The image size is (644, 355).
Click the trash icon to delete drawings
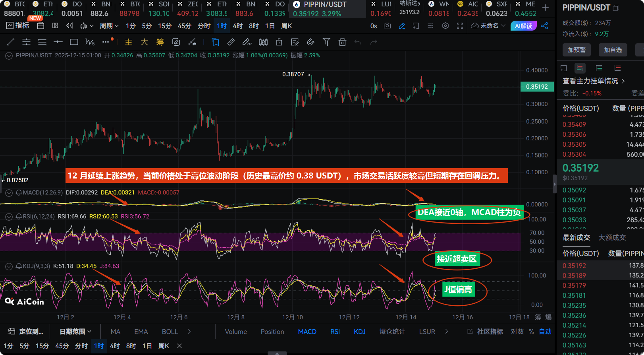342,42
